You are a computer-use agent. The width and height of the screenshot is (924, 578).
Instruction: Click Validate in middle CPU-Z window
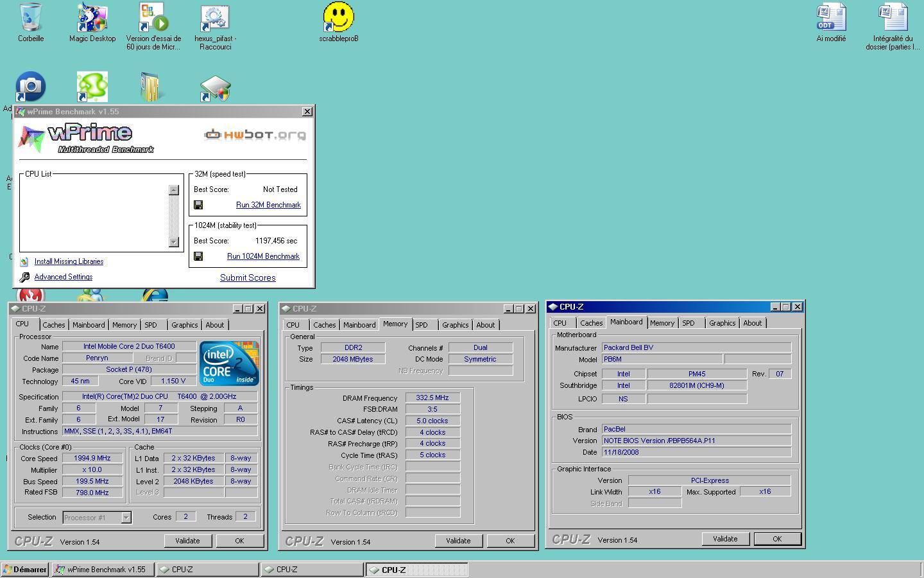[x=458, y=541]
